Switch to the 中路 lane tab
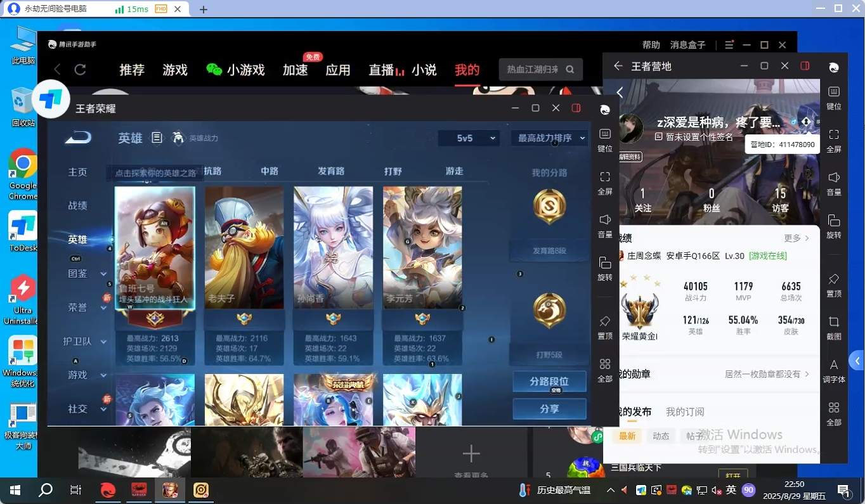The width and height of the screenshot is (865, 504). pyautogui.click(x=270, y=171)
